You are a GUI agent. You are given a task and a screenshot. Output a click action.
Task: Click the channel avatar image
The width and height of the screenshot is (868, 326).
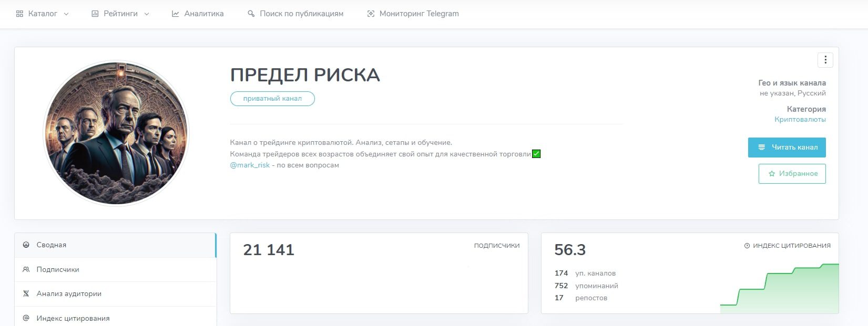(x=116, y=132)
